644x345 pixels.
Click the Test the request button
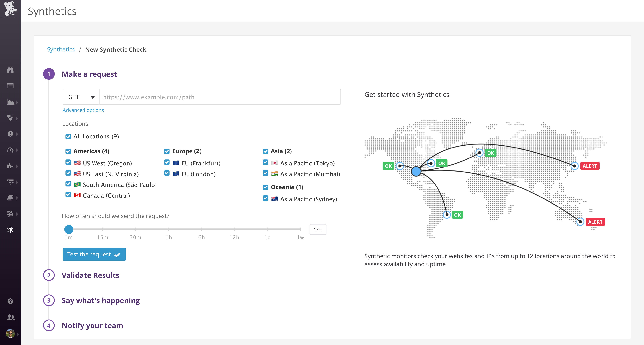(x=94, y=254)
